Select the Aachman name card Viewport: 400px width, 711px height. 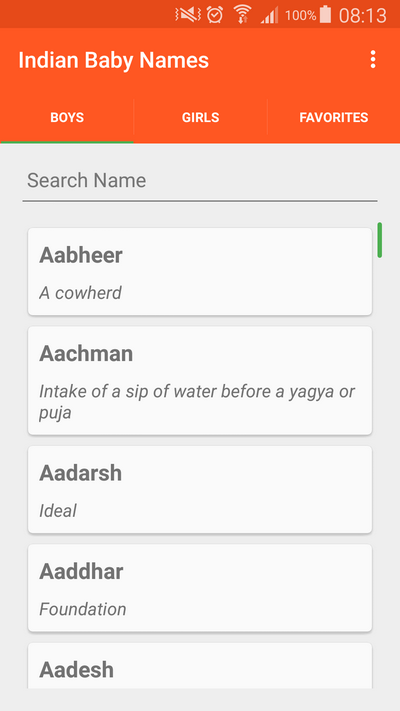pyautogui.click(x=200, y=380)
